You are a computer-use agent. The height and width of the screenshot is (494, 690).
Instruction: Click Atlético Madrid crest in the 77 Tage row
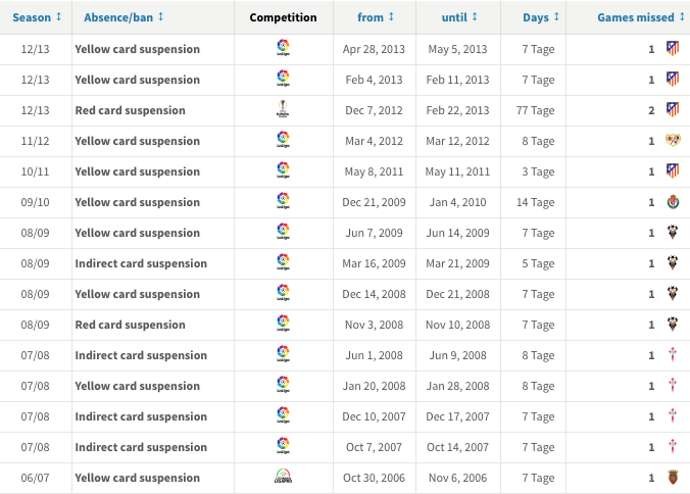pyautogui.click(x=672, y=110)
